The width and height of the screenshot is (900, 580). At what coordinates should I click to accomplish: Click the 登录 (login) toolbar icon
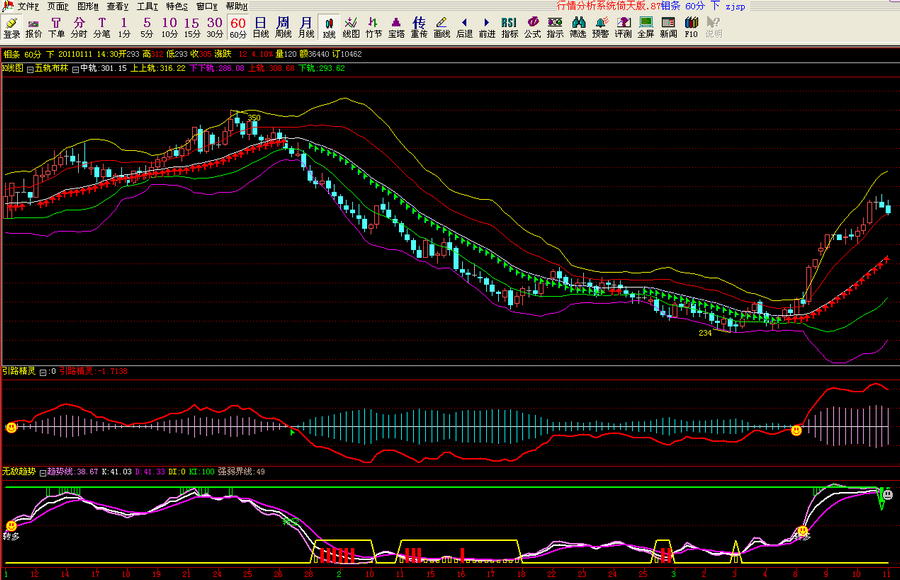click(11, 27)
